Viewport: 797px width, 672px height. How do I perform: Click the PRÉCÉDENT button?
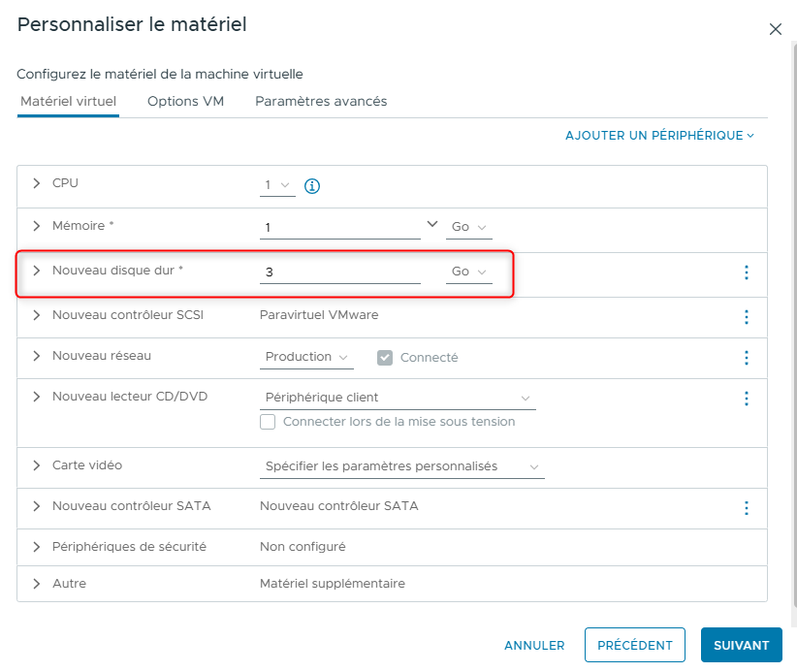(634, 645)
